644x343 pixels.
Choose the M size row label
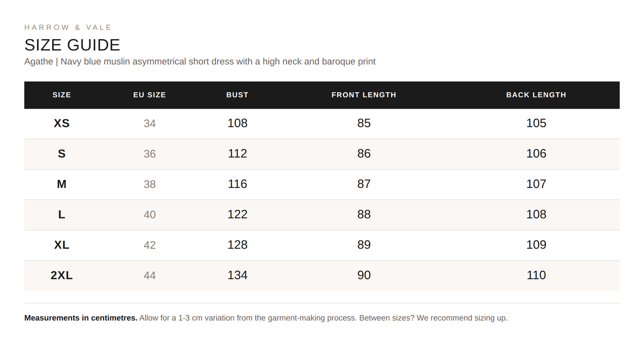62,184
